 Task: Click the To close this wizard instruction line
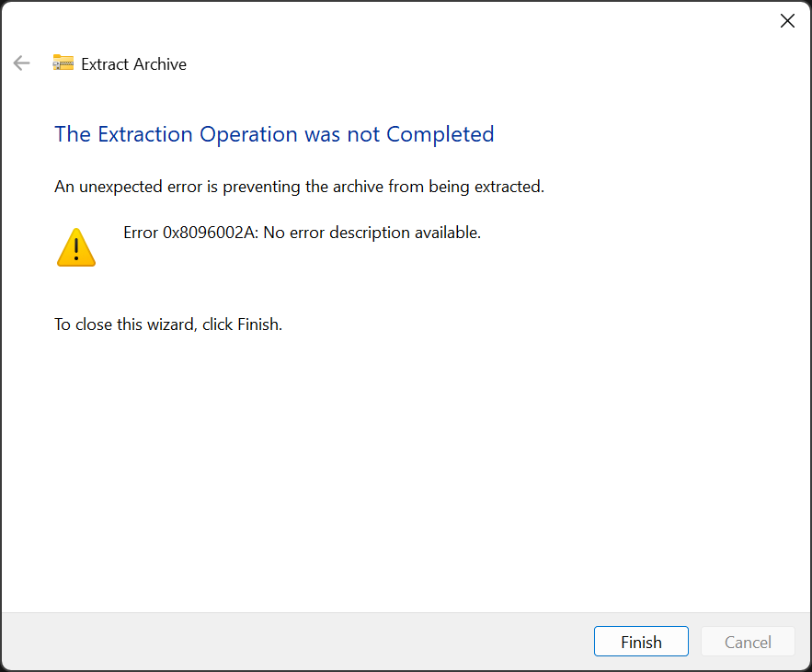pyautogui.click(x=167, y=325)
